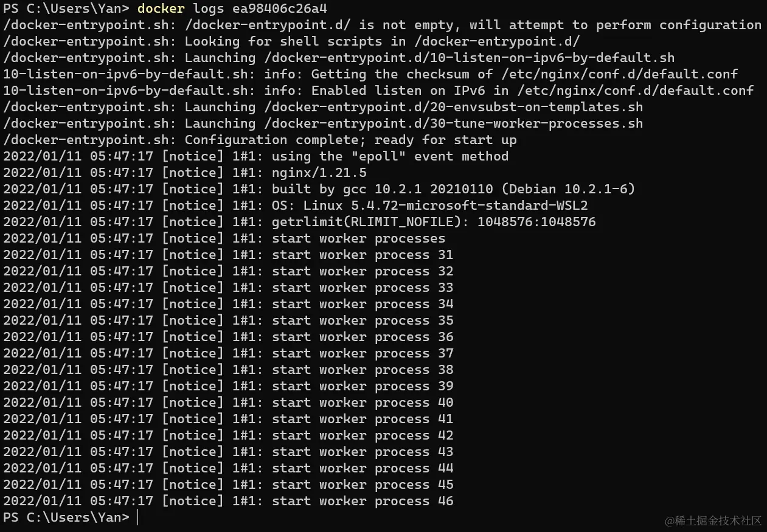Click the 'docker' command word in the prompt
Screen dimensions: 767x532
pos(161,9)
